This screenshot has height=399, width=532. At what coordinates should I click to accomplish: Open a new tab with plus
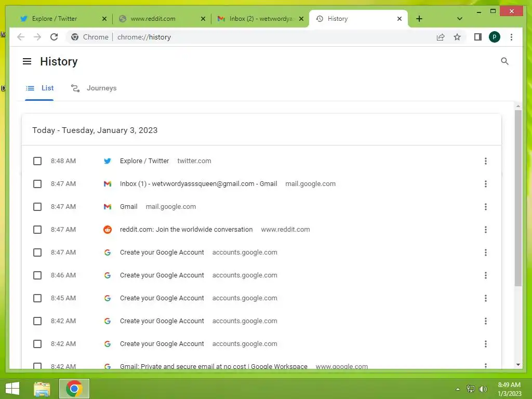pyautogui.click(x=419, y=19)
